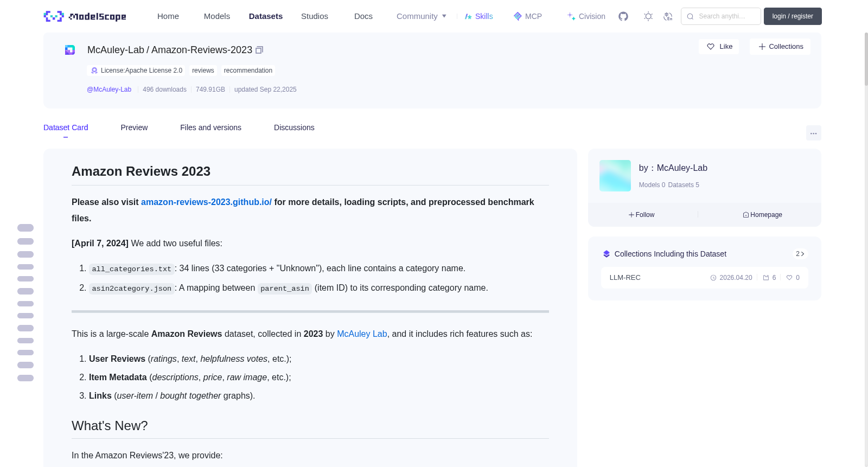
Task: Toggle the light/dark theme sun icon
Action: pyautogui.click(x=648, y=16)
